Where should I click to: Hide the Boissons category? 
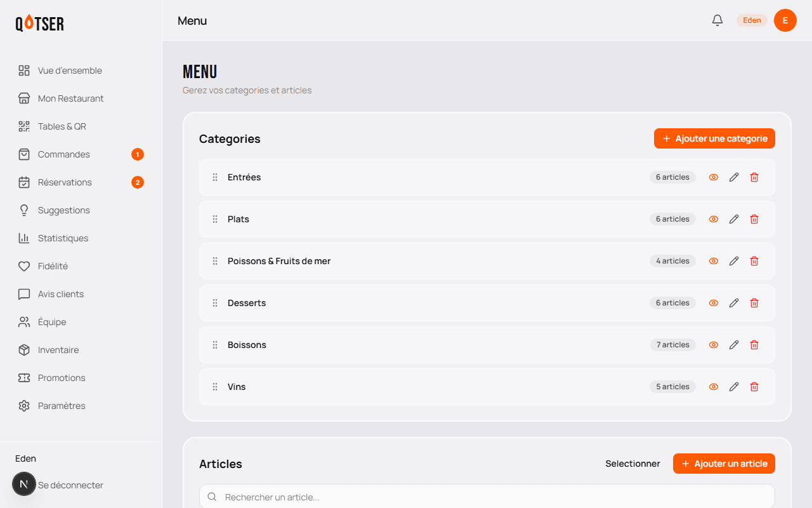(714, 345)
